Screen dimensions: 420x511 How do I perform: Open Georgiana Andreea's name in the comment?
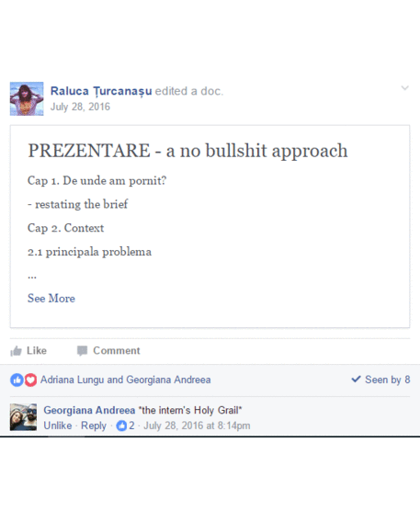pyautogui.click(x=89, y=410)
